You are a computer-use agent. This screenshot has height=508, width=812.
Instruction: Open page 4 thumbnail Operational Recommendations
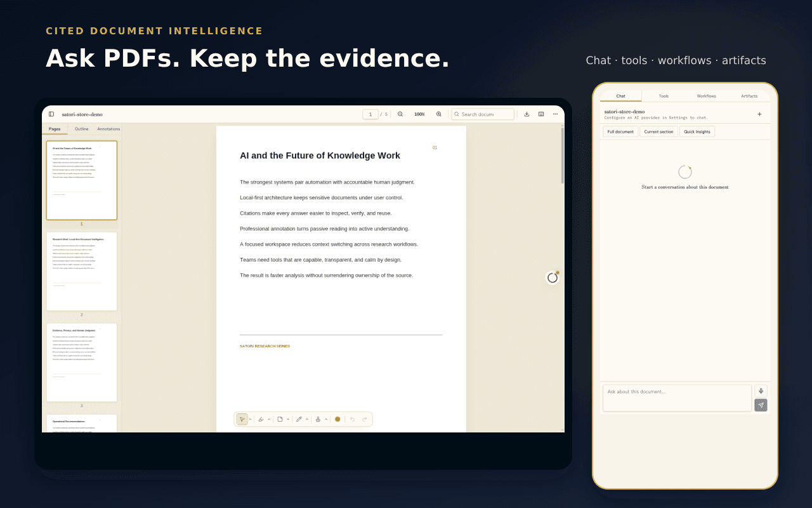pos(81,424)
